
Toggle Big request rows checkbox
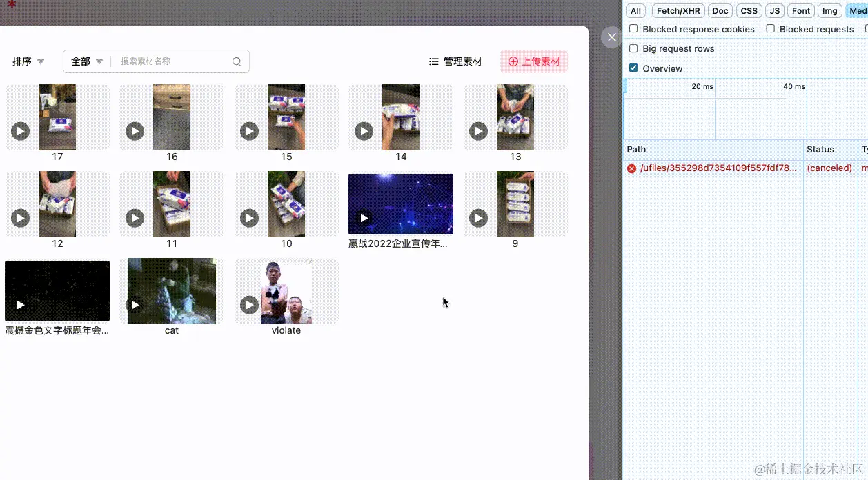[633, 48]
